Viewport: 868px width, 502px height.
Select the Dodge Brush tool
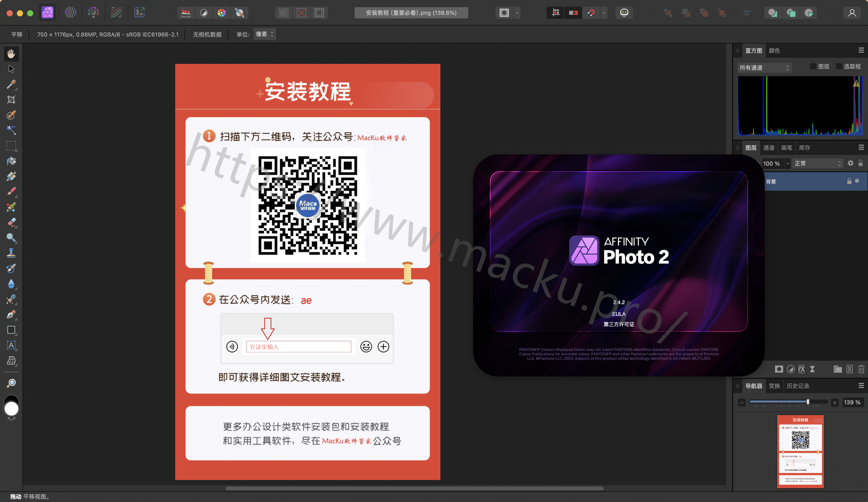pos(11,238)
